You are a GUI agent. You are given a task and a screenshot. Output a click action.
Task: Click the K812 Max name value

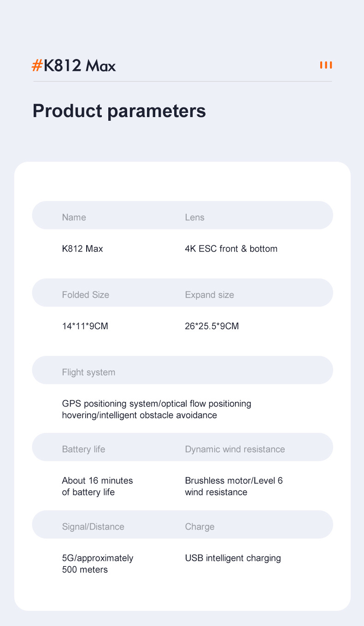[82, 249]
